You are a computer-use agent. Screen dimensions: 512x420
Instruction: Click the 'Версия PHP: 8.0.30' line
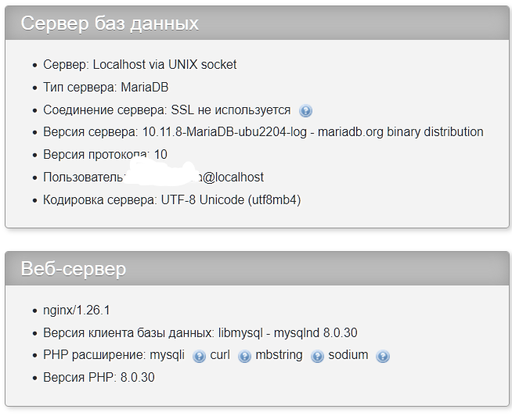pos(99,378)
